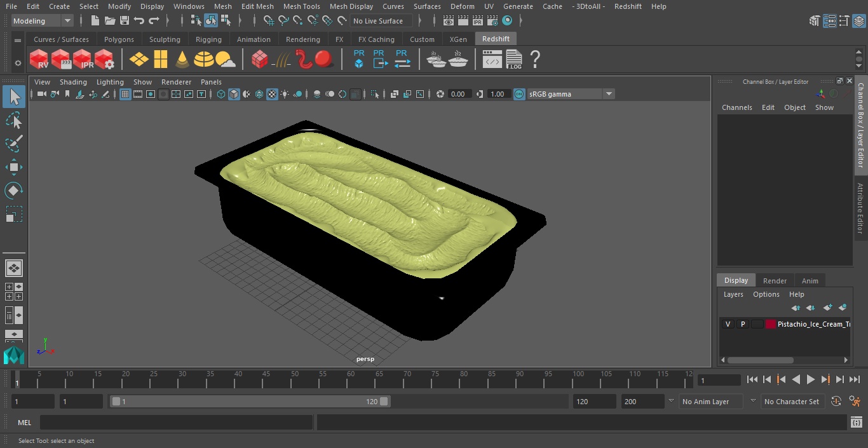
Task: Open the sRGB gamma view transform dropdown
Action: (571, 94)
